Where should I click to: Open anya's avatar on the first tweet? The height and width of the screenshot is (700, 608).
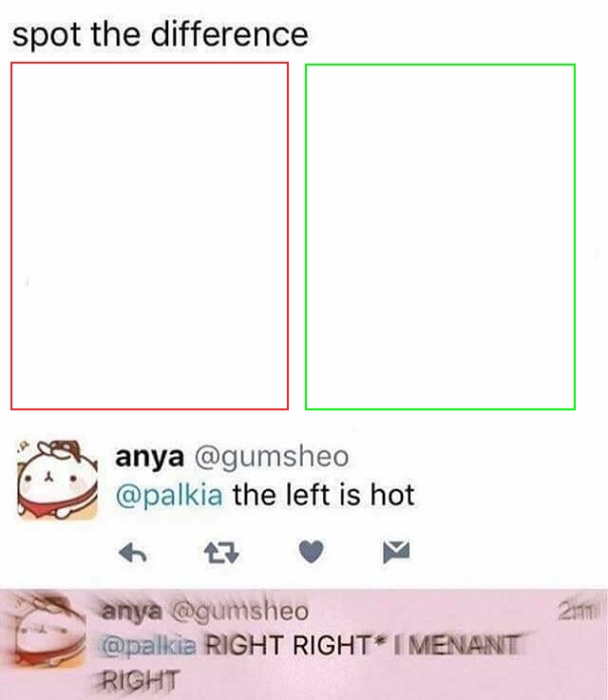click(57, 480)
